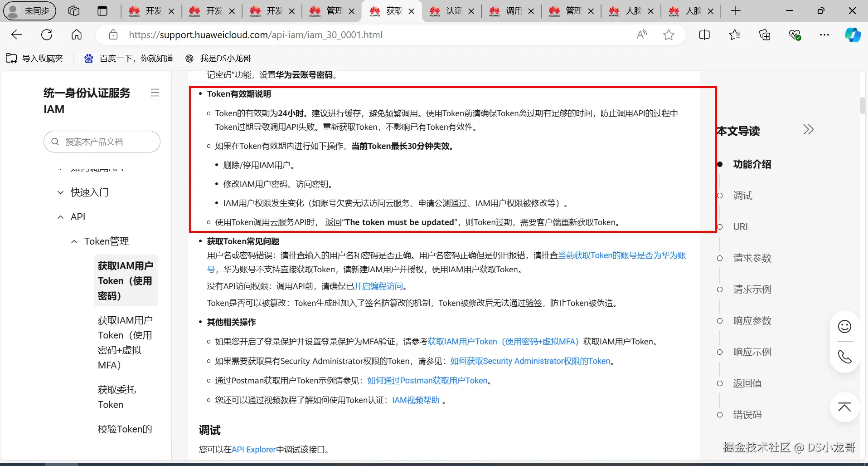Click the smiley feedback icon

point(844,326)
